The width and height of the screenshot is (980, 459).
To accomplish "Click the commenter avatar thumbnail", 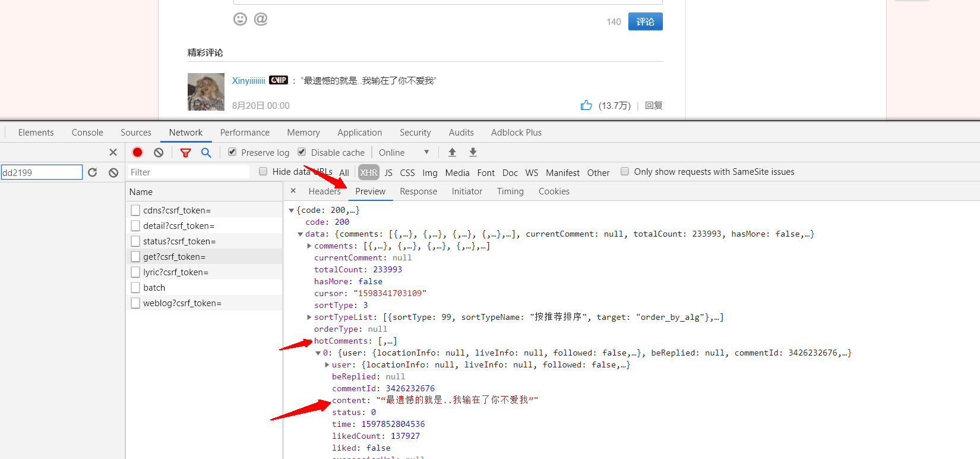I will click(x=206, y=92).
